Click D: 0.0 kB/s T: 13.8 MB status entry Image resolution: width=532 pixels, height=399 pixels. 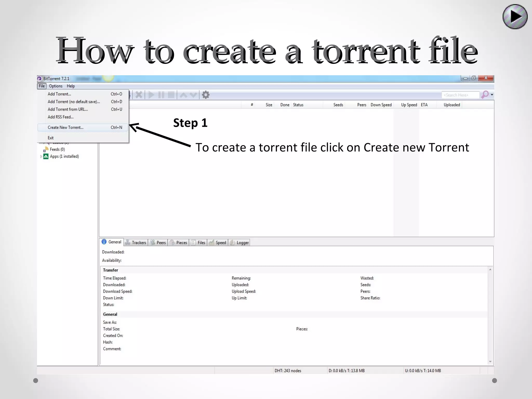point(347,371)
